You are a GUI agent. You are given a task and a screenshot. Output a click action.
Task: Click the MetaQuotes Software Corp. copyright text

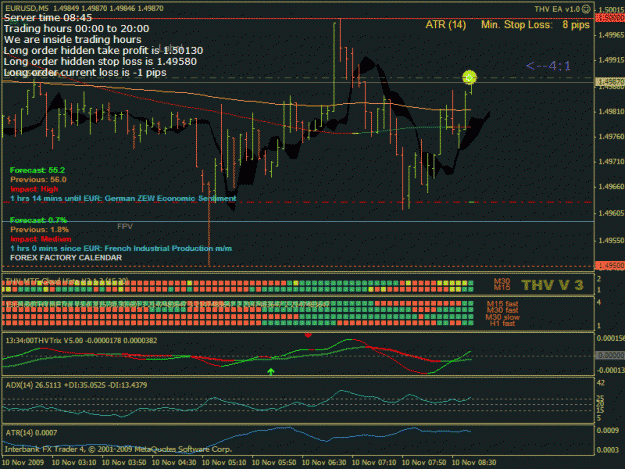point(118,449)
